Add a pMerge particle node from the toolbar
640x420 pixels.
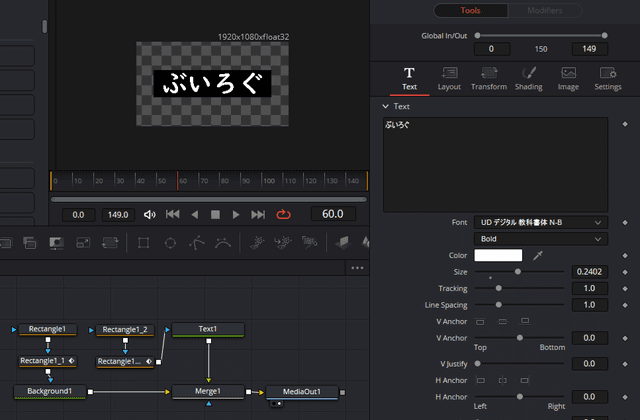[x=283, y=243]
